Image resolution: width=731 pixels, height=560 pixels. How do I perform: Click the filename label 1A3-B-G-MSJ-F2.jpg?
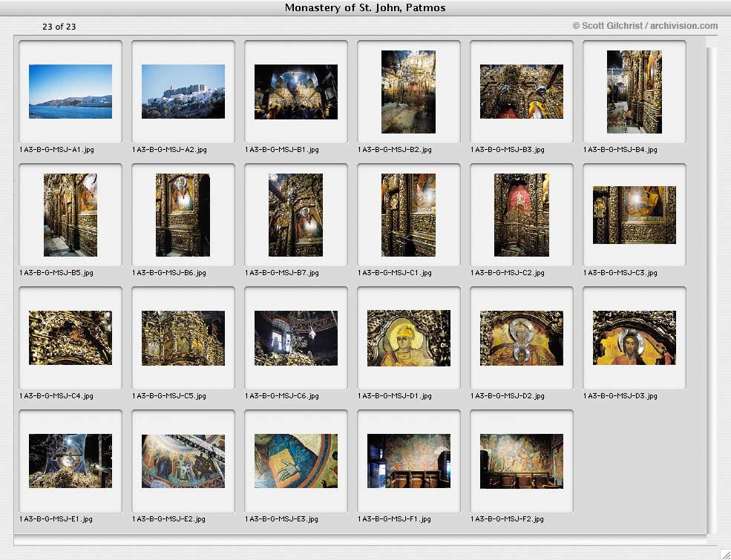[507, 518]
